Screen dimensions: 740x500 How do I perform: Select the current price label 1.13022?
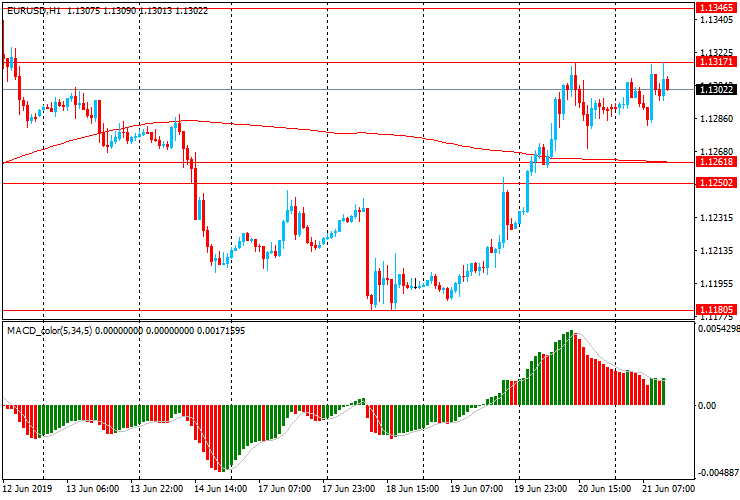click(x=716, y=89)
